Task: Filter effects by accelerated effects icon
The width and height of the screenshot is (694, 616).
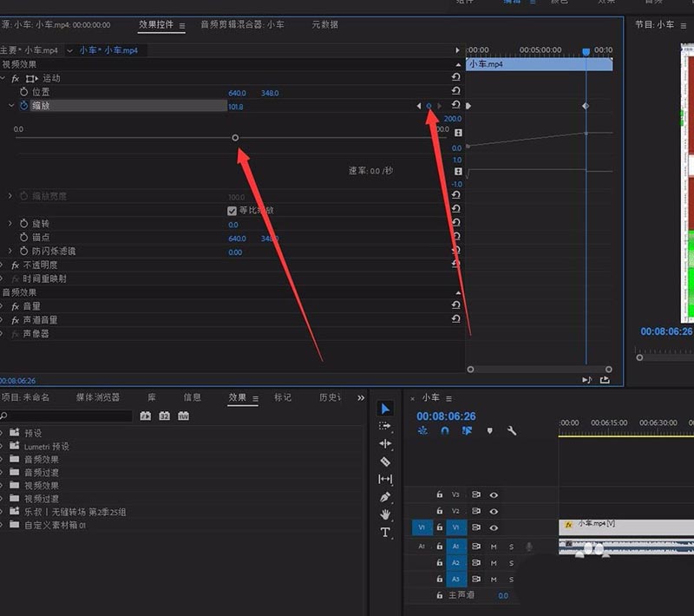Action: coord(145,416)
